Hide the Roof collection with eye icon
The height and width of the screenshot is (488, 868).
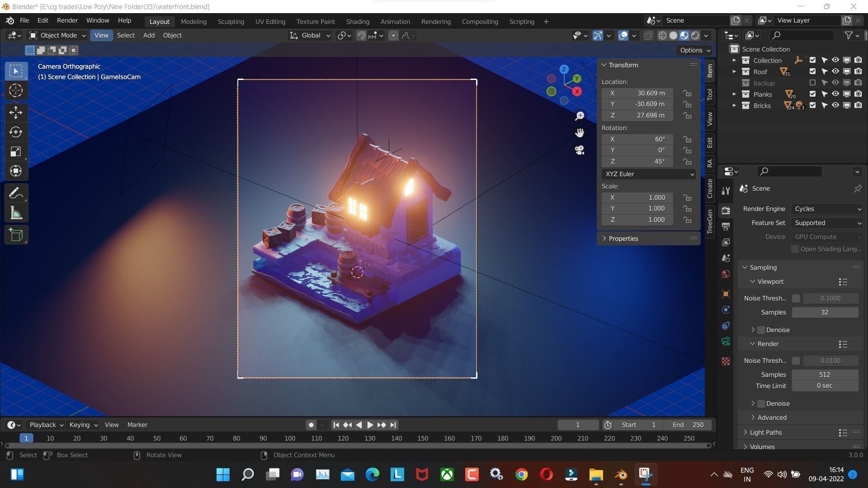835,71
